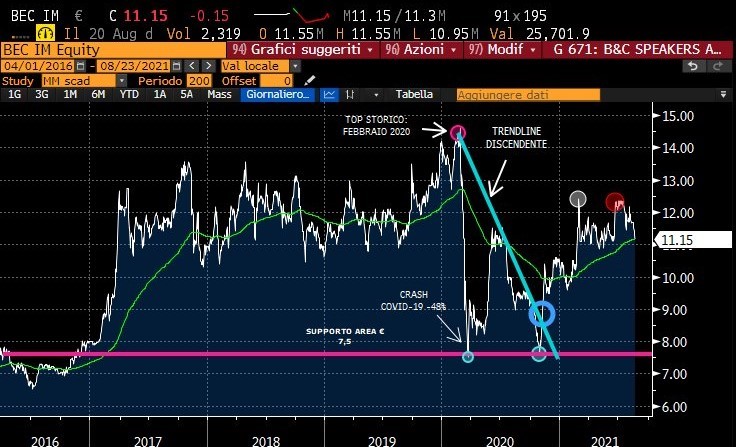
Task: Click the Offset 0 value field
Action: [x=276, y=80]
